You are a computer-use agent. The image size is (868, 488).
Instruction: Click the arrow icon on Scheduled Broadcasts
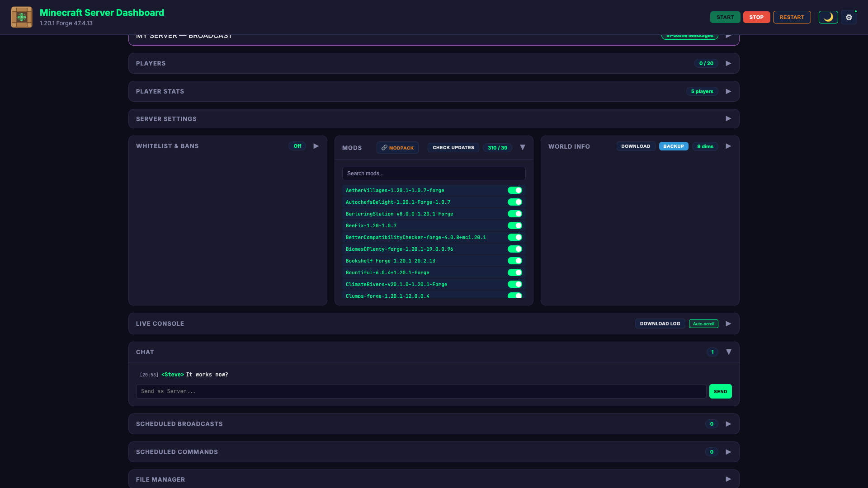pyautogui.click(x=728, y=424)
